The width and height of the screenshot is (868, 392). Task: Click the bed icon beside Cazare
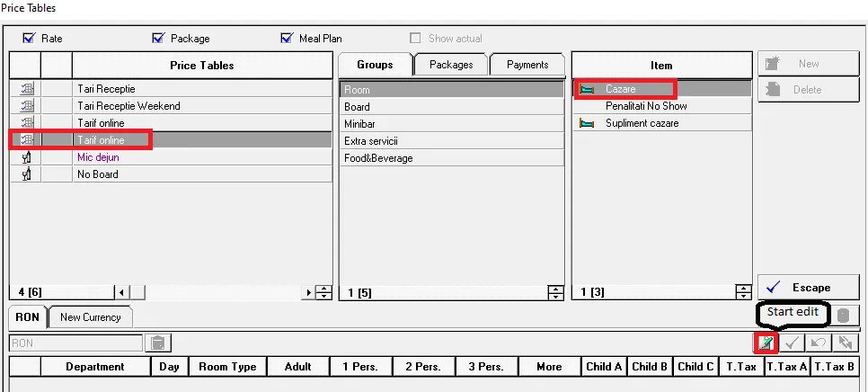coord(587,89)
